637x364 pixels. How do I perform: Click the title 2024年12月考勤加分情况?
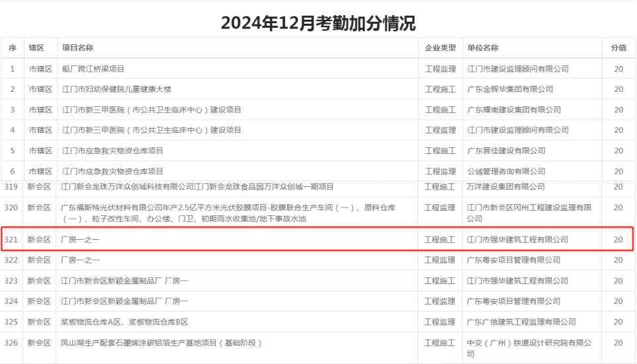pyautogui.click(x=318, y=22)
